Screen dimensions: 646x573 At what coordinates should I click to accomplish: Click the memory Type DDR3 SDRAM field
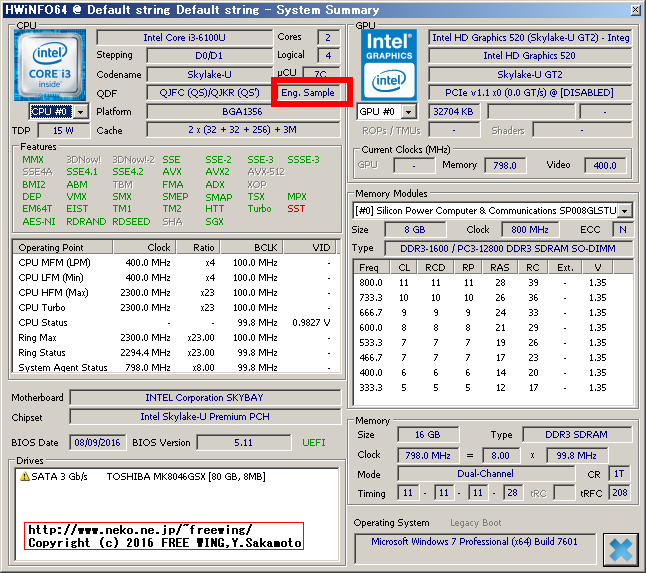(x=577, y=435)
